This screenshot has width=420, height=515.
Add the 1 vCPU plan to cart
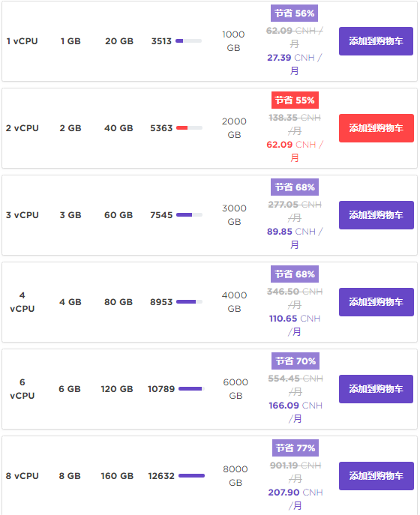click(376, 41)
